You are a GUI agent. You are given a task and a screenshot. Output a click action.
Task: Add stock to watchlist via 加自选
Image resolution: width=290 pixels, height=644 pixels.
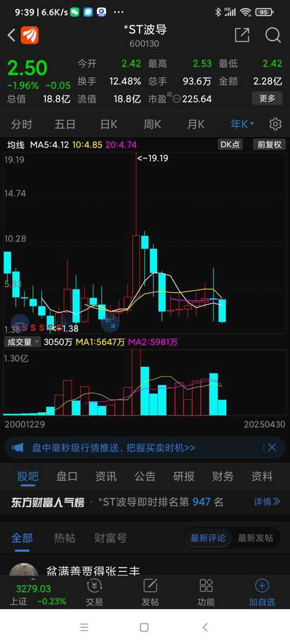click(262, 593)
